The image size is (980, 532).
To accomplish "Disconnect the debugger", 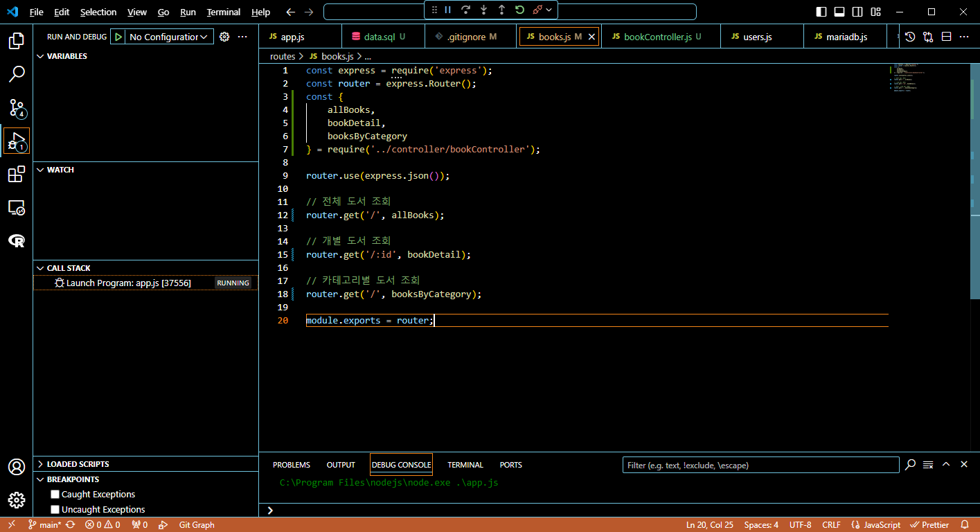I will pos(537,10).
